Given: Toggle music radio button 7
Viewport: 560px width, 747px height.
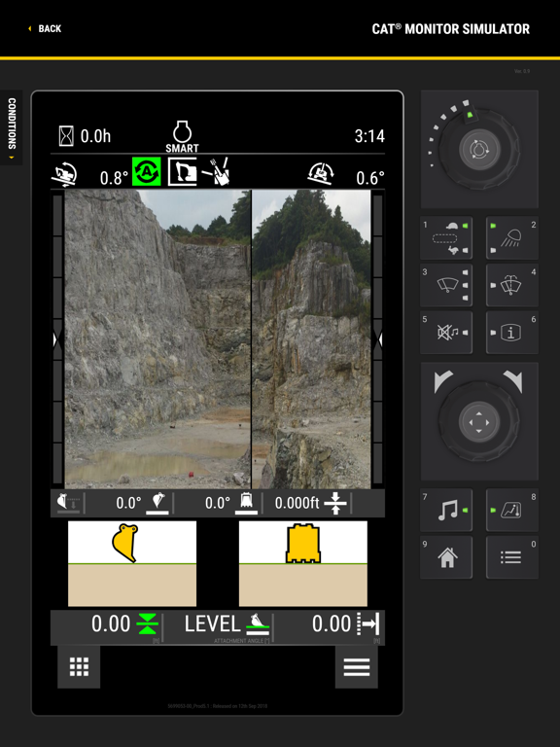Looking at the screenshot, I should point(446,510).
